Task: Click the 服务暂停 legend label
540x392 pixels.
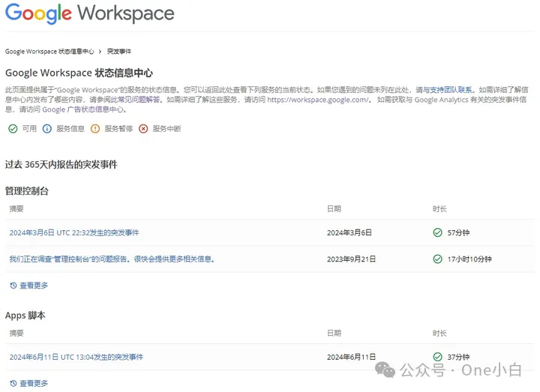Action: pos(118,129)
